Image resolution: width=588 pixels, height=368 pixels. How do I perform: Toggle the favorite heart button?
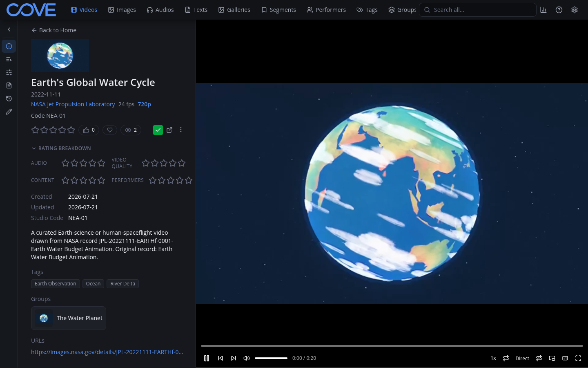point(110,130)
